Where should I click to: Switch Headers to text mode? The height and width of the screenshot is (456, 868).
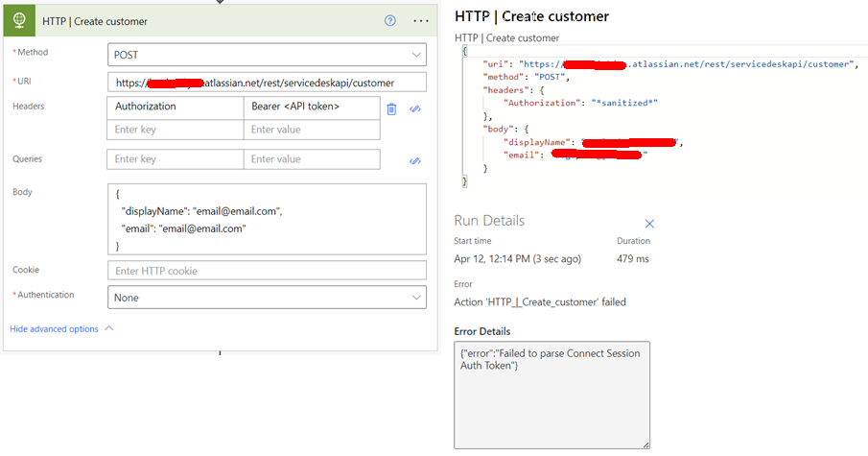[415, 108]
